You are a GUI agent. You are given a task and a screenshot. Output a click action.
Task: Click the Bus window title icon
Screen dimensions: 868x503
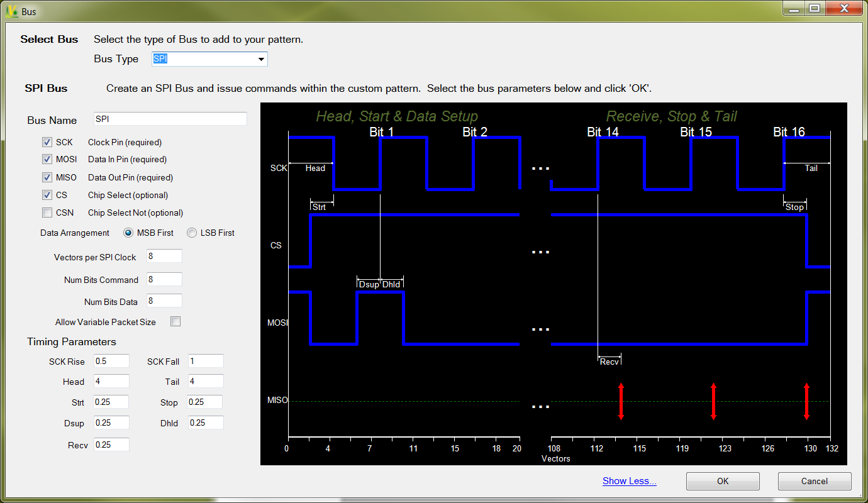click(12, 11)
